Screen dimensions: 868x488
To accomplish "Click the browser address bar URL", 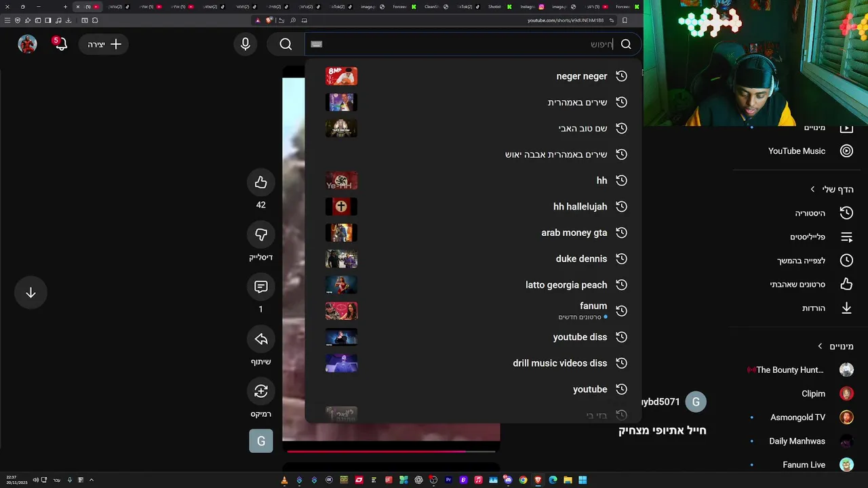I will [x=566, y=20].
